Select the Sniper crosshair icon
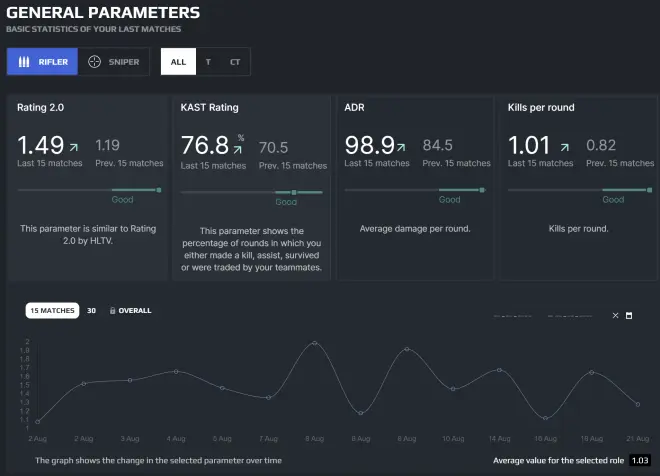 (x=95, y=62)
